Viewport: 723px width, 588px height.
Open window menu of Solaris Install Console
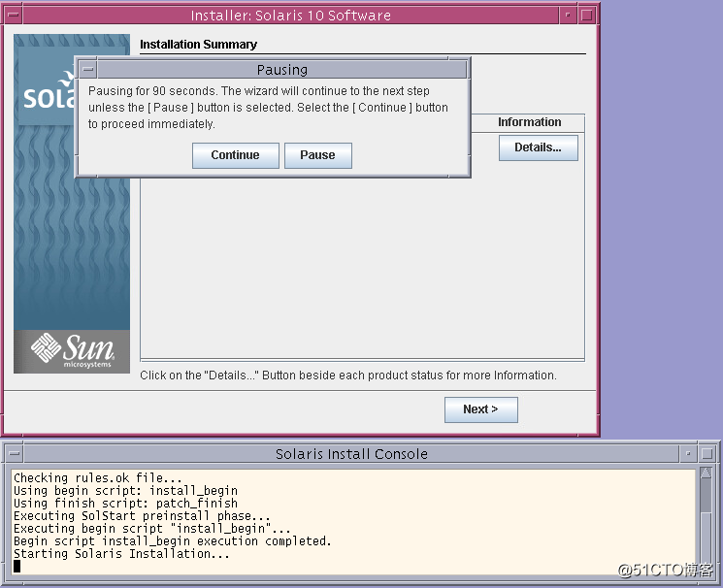[15, 454]
